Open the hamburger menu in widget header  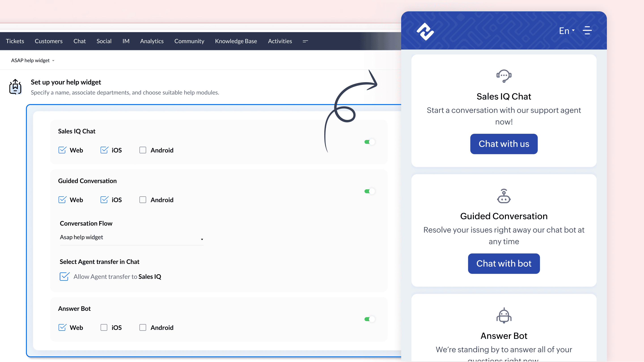[x=587, y=30]
